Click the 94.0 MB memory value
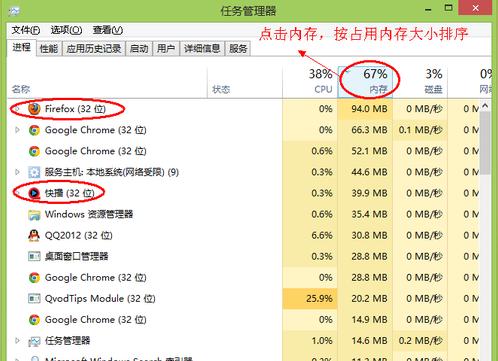 [369, 109]
